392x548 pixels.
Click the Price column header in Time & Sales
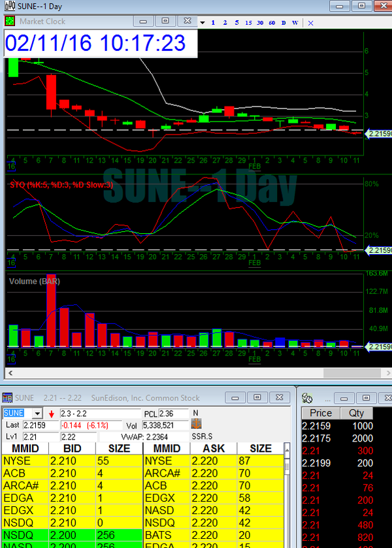click(321, 413)
